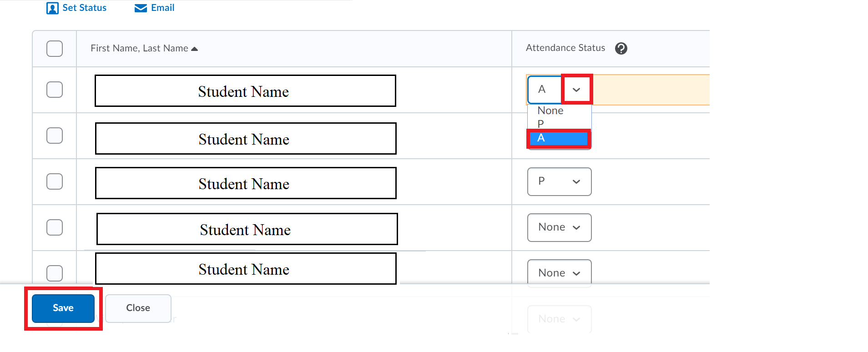Click the Set Status person icon

(x=53, y=8)
